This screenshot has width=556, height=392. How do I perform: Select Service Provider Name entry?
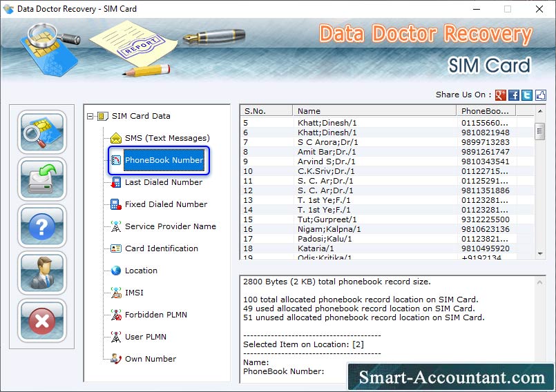pyautogui.click(x=170, y=226)
